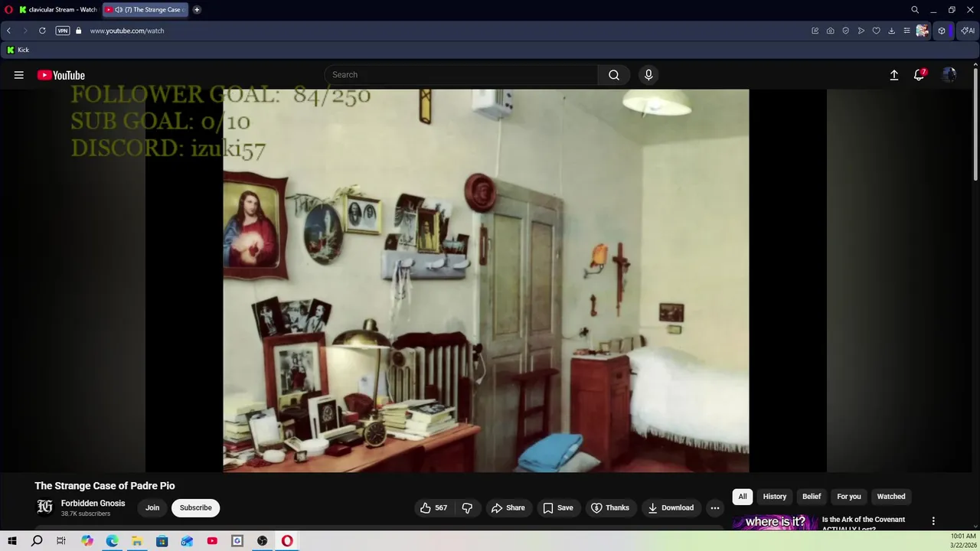
Task: Select the For you filter chip
Action: click(849, 497)
